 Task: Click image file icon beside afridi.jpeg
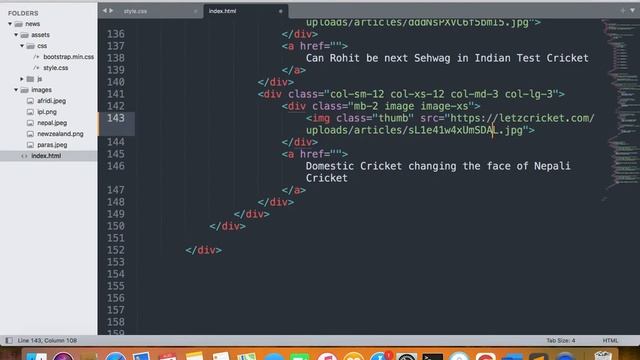30,101
